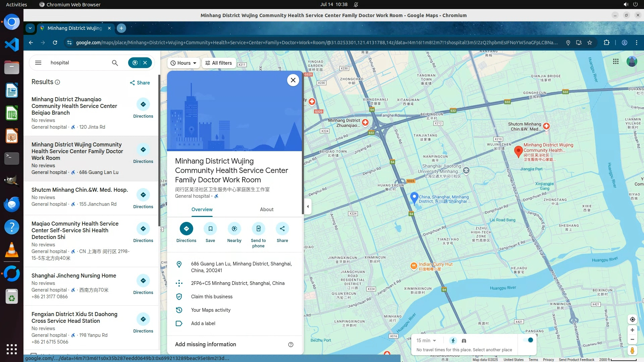The width and height of the screenshot is (644, 362).
Task: Click Save icon in place panel
Action: pyautogui.click(x=210, y=229)
